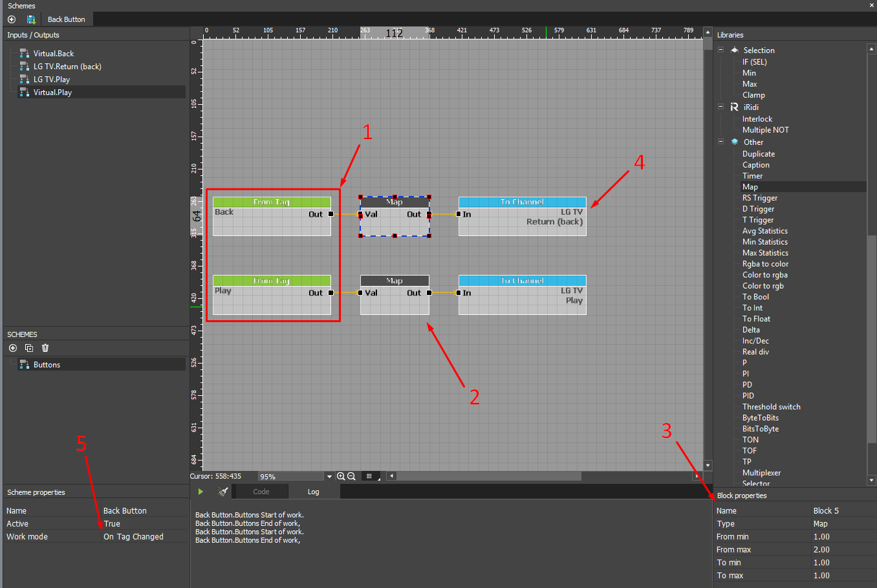Run the scheme with the green play icon
The image size is (877, 588).
point(200,492)
